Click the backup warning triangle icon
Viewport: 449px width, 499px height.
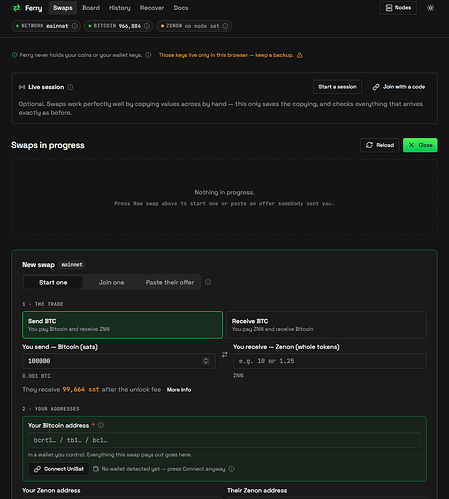(300, 55)
